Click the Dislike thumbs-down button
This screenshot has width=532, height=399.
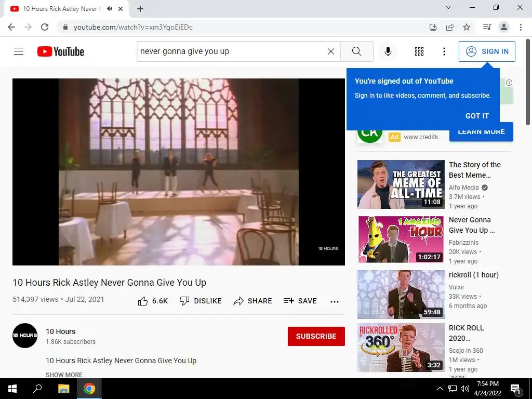201,301
